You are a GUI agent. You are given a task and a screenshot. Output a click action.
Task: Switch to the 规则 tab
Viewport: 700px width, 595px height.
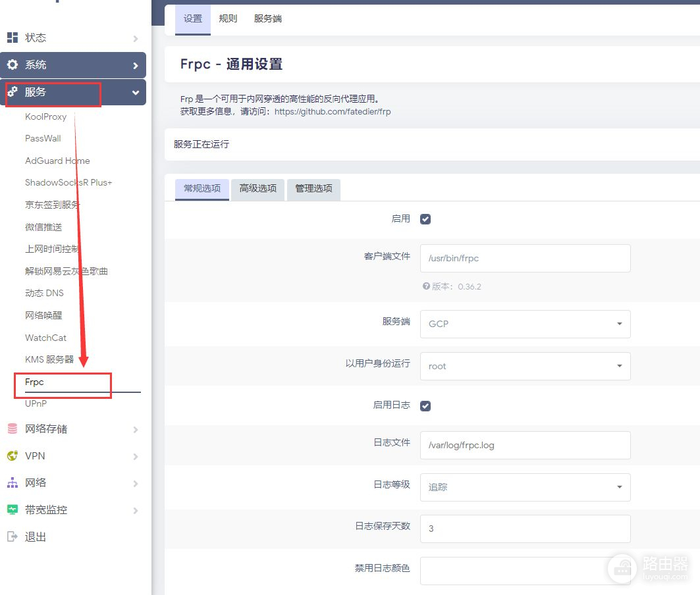tap(228, 18)
